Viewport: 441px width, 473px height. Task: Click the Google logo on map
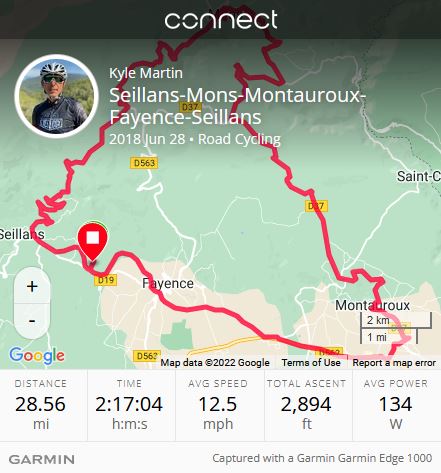pyautogui.click(x=37, y=356)
